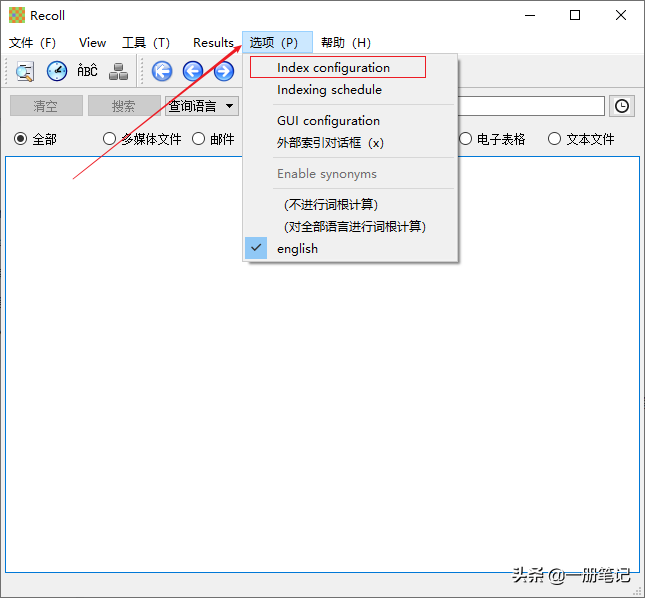Screen dimensions: 645x598
Task: Select the 多媒体文件 filter
Action: point(109,139)
